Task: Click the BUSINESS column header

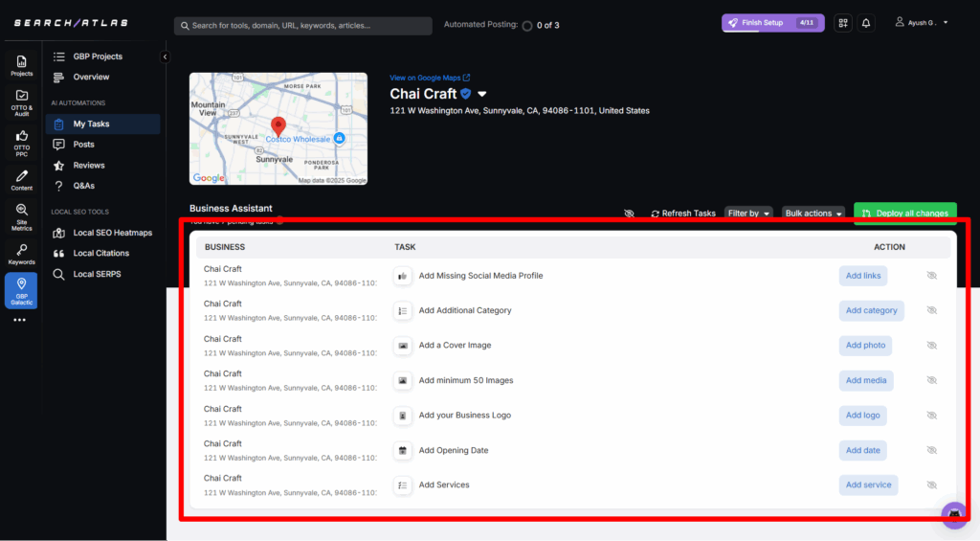Action: 224,247
